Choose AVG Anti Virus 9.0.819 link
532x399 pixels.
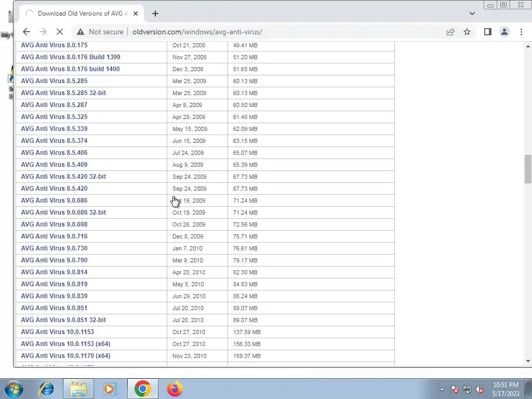[54, 284]
